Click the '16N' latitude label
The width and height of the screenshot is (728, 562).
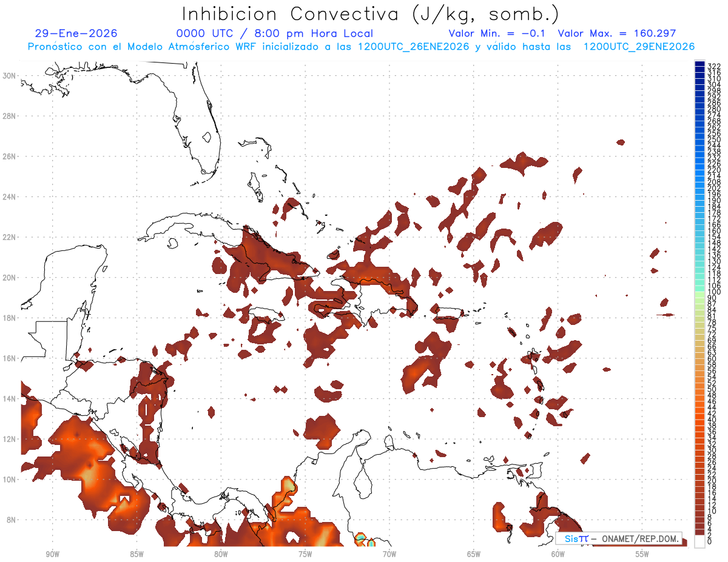tap(9, 358)
